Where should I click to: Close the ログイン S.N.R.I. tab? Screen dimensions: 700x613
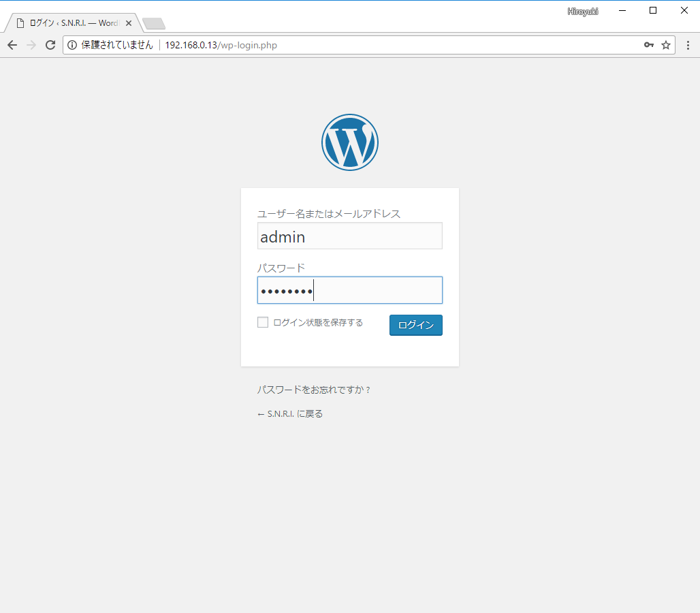pyautogui.click(x=129, y=23)
